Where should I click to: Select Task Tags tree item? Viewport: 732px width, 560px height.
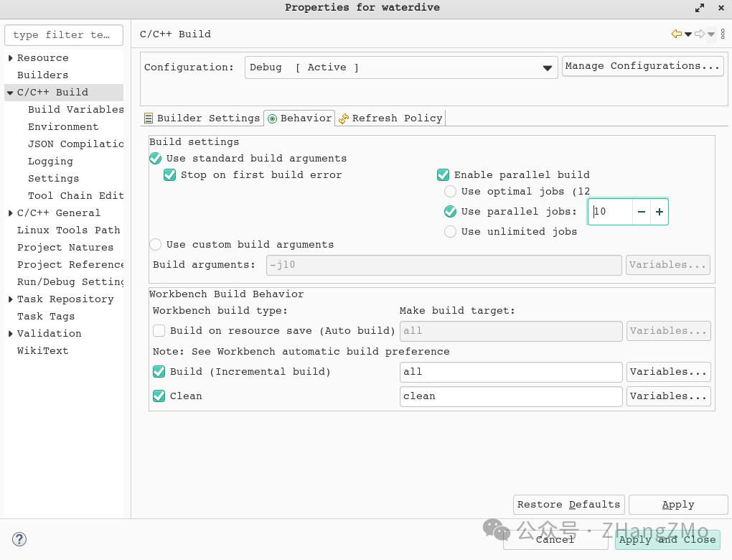(46, 317)
